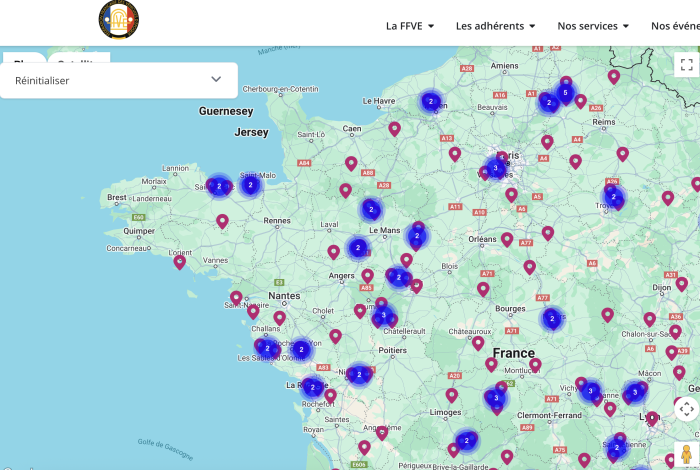Click the marker pin near Orléans

pyautogui.click(x=507, y=239)
